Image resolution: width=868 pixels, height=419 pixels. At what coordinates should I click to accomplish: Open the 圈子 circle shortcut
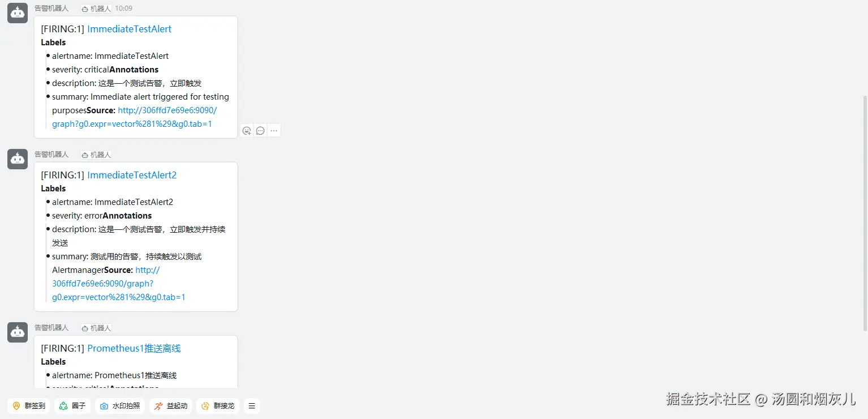[72, 406]
